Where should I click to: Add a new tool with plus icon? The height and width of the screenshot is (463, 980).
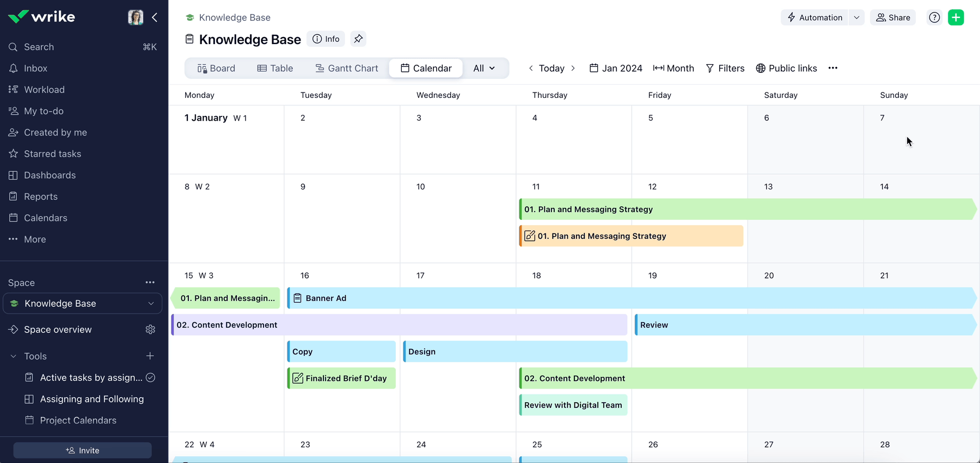150,356
